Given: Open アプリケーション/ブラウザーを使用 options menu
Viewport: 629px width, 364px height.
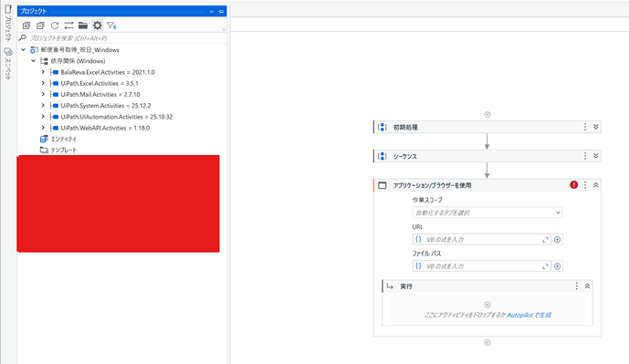Looking at the screenshot, I should pyautogui.click(x=585, y=185).
